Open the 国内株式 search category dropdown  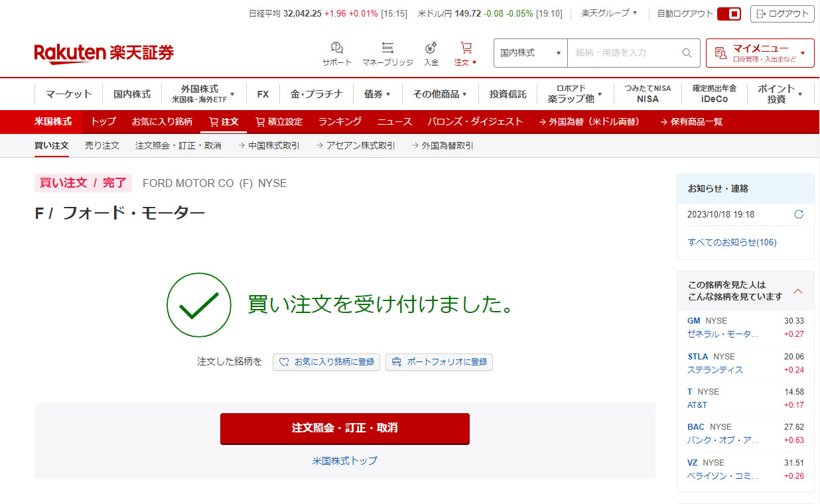530,53
